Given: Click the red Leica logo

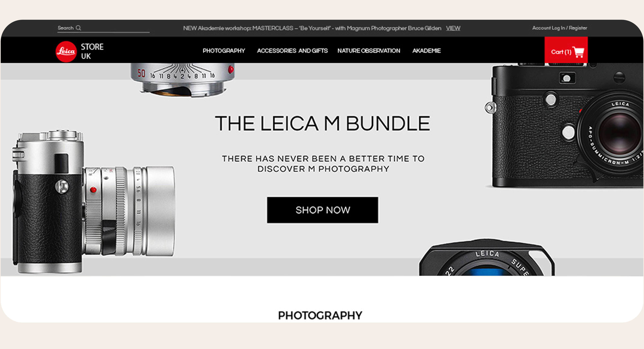Looking at the screenshot, I should point(66,52).
